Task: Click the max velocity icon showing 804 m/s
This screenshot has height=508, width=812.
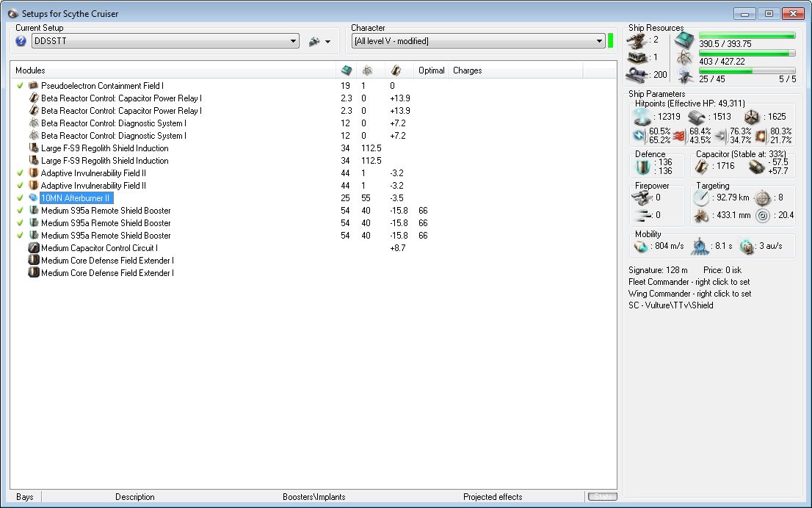Action: coord(641,247)
